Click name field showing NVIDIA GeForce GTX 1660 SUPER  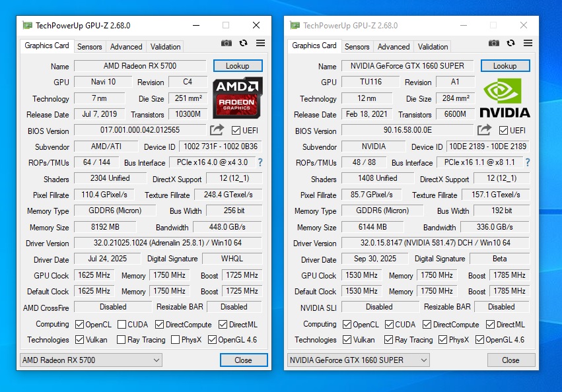pos(407,66)
